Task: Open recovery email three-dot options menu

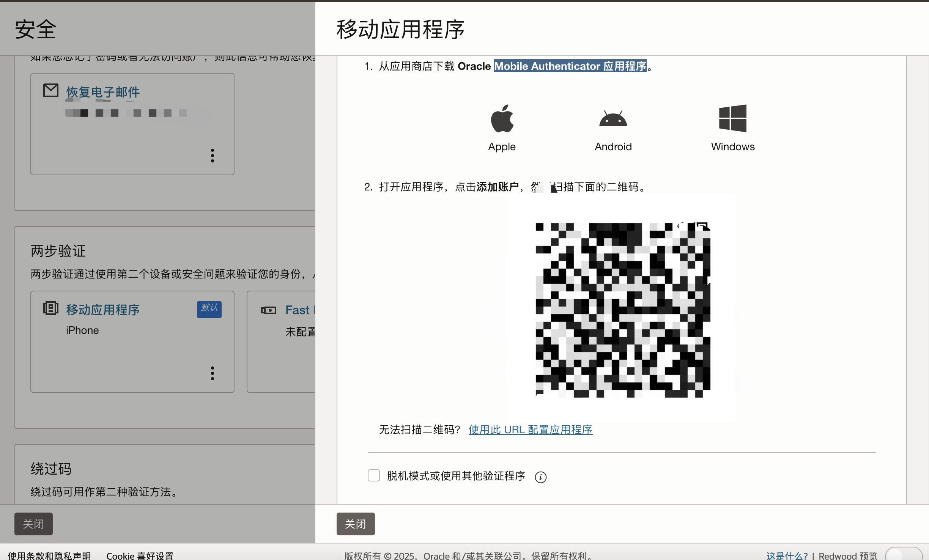Action: click(x=213, y=156)
